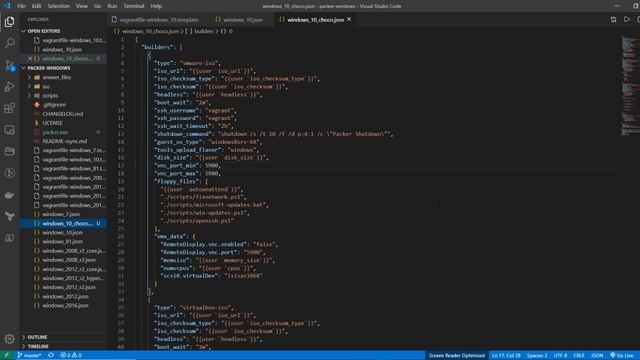Viewport: 640px width, 360px height.
Task: Select packer.exe in explorer
Action: pos(64,132)
